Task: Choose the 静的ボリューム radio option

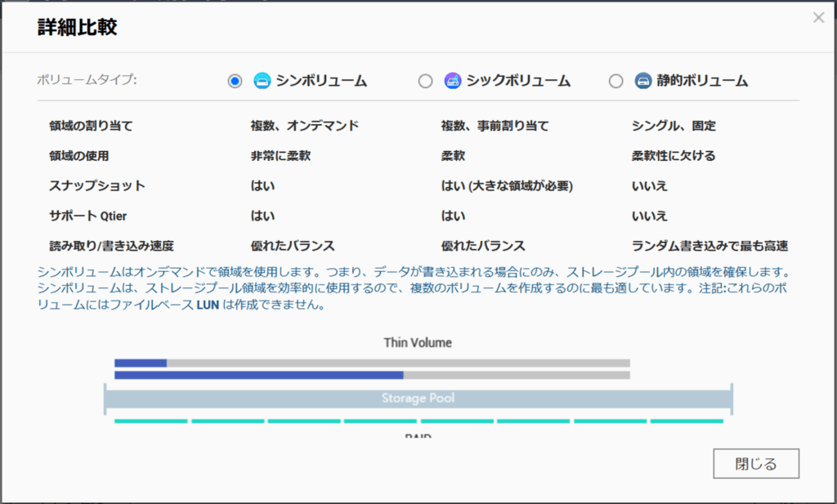Action: pos(616,81)
